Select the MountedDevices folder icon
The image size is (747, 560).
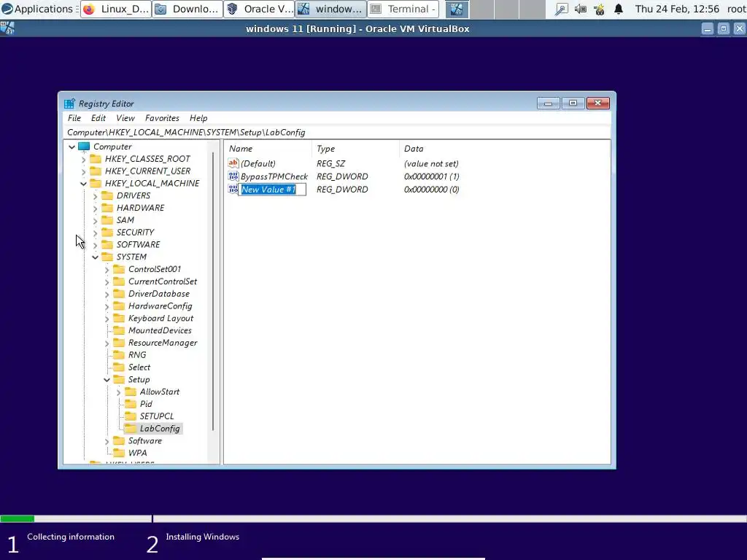119,330
